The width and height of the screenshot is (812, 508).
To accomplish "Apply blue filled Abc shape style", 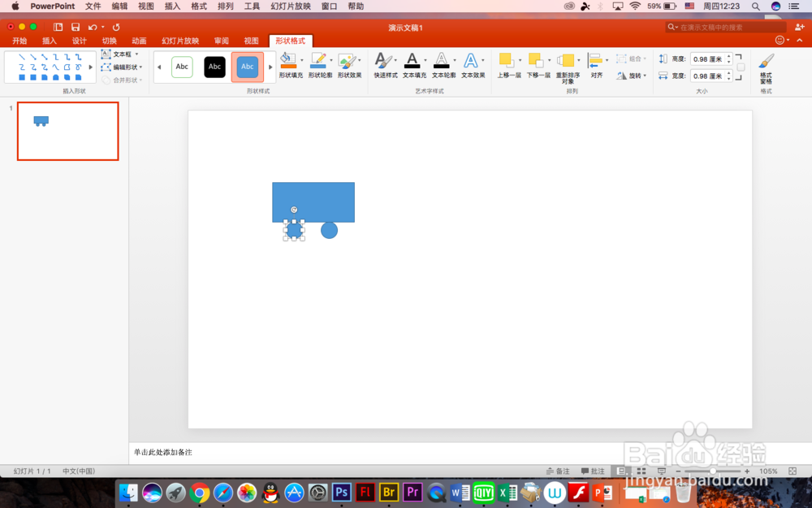I will tap(248, 67).
